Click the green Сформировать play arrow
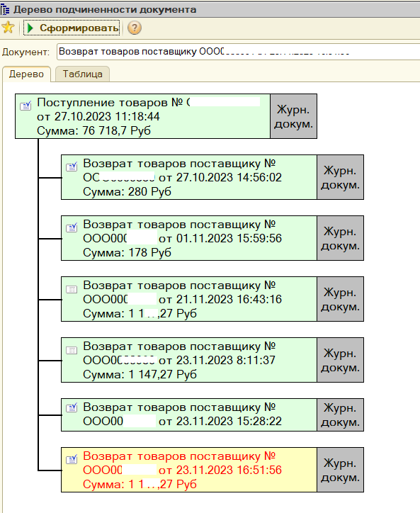420x513 pixels. point(30,28)
